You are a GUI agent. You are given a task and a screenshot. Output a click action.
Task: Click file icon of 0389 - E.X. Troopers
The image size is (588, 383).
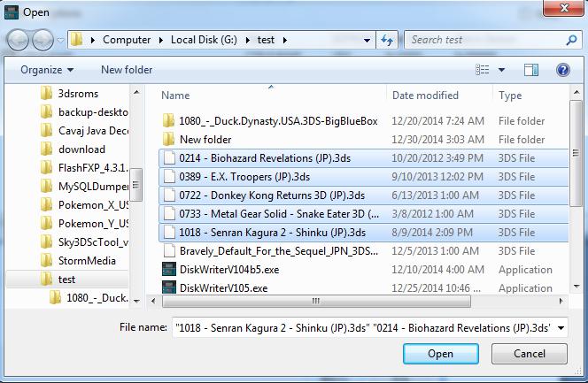click(169, 176)
